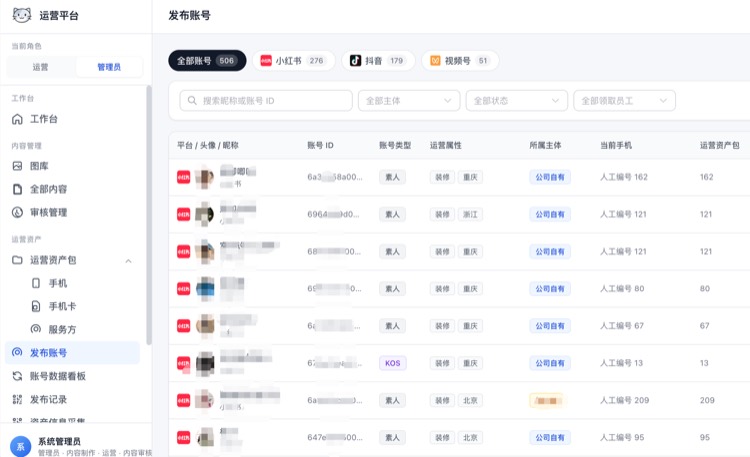
Task: Click 小红书 platform icon in 人工编号 80 row
Action: click(x=184, y=289)
